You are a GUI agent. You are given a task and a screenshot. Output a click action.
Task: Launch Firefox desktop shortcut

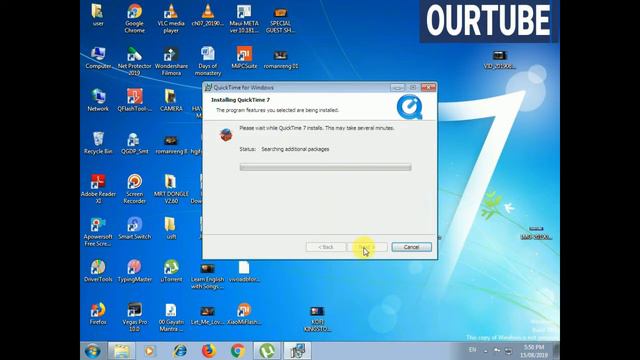click(x=98, y=313)
